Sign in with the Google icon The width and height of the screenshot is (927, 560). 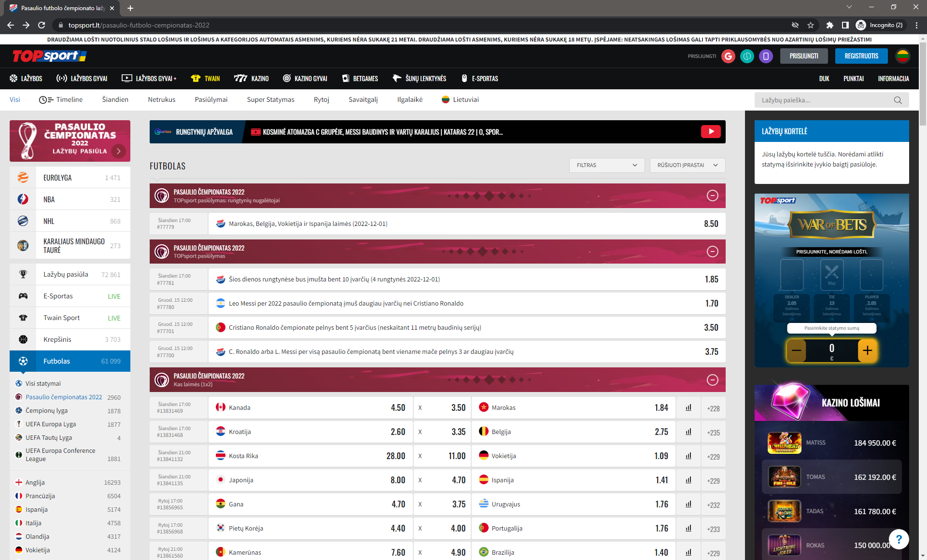pyautogui.click(x=728, y=56)
